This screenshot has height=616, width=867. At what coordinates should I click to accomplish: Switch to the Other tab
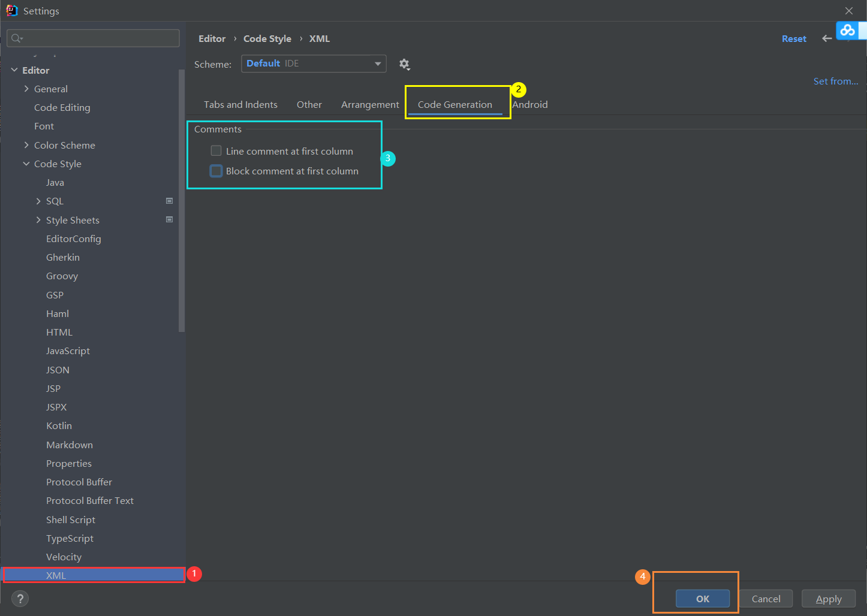(x=309, y=104)
